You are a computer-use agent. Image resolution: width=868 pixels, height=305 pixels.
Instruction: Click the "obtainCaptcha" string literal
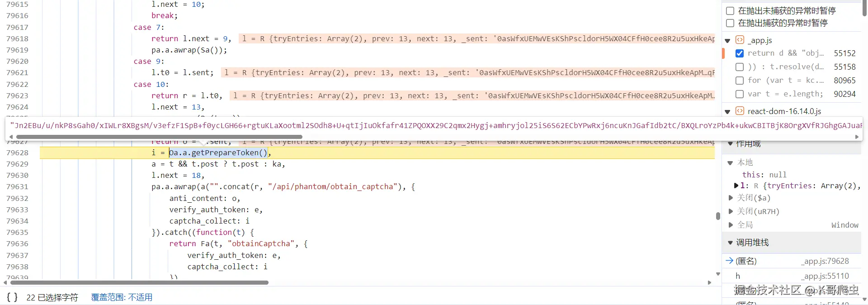tap(261, 244)
